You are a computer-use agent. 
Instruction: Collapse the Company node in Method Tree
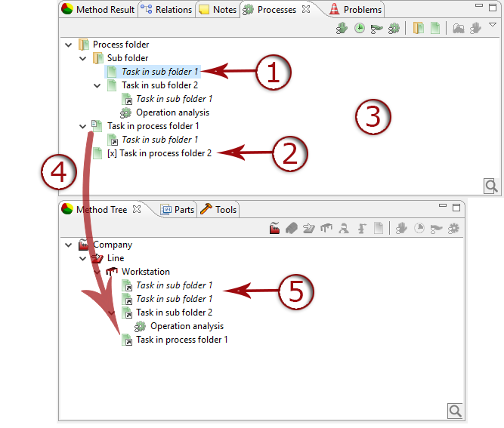(70, 245)
